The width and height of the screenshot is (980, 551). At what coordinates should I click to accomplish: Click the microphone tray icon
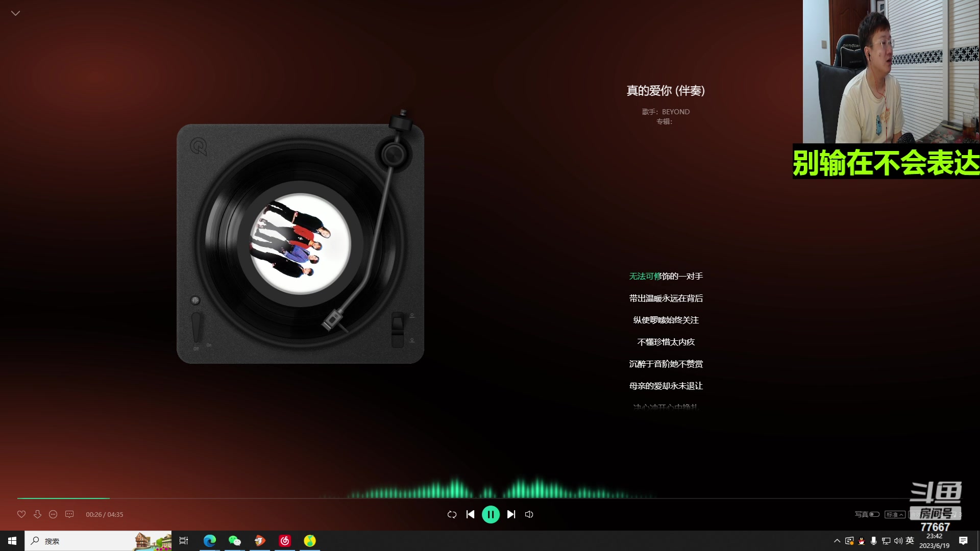tap(874, 541)
